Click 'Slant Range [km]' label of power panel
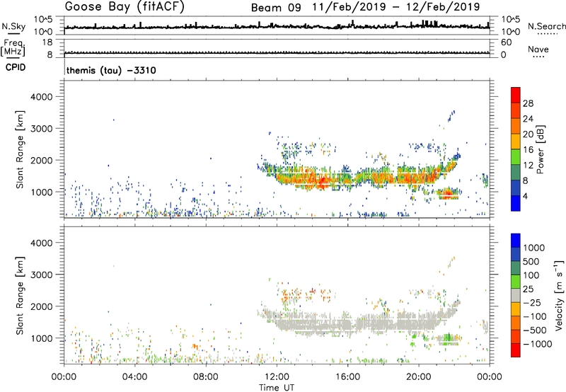Screen dimensions: 566x392 click(20, 149)
